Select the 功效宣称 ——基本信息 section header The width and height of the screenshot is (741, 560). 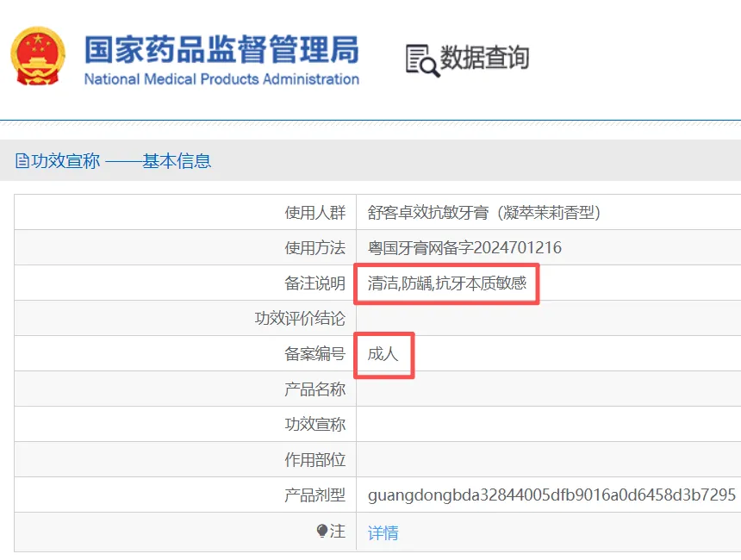pyautogui.click(x=114, y=161)
